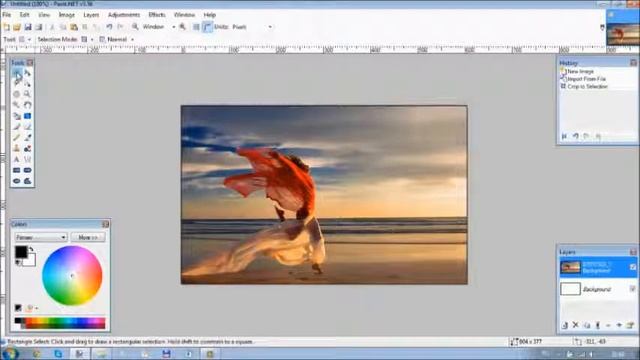Delete the selected layer with X icon
Image resolution: width=640 pixels, height=360 pixels.
coord(576,325)
